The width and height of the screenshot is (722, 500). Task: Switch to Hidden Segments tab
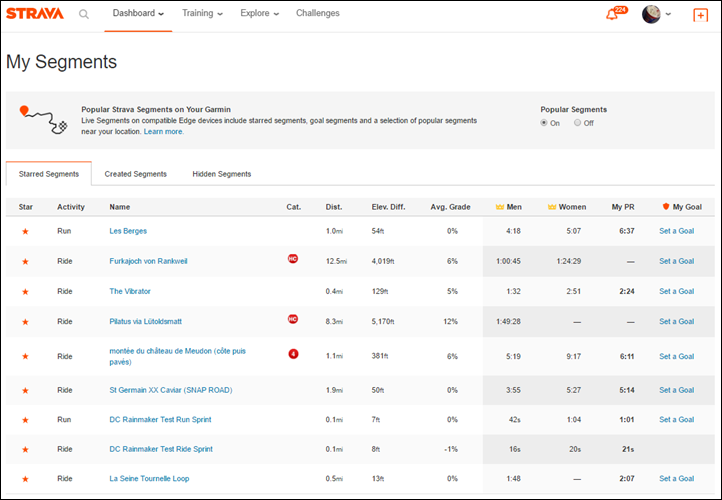222,174
